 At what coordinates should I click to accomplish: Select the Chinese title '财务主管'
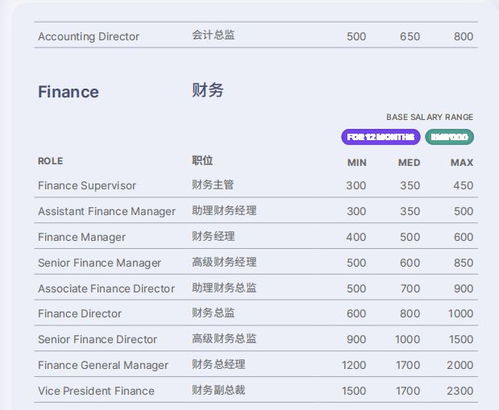(x=213, y=184)
